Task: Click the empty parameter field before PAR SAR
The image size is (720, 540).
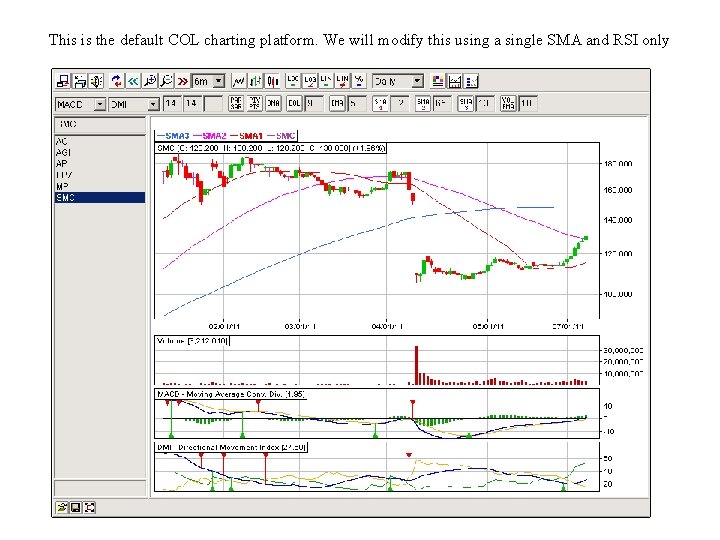Action: [214, 104]
